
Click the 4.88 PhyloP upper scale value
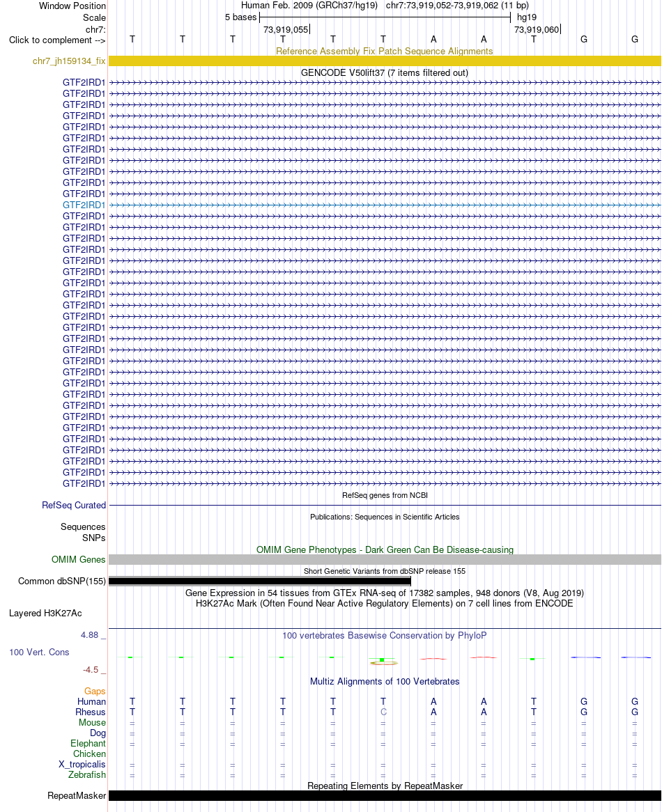90,635
